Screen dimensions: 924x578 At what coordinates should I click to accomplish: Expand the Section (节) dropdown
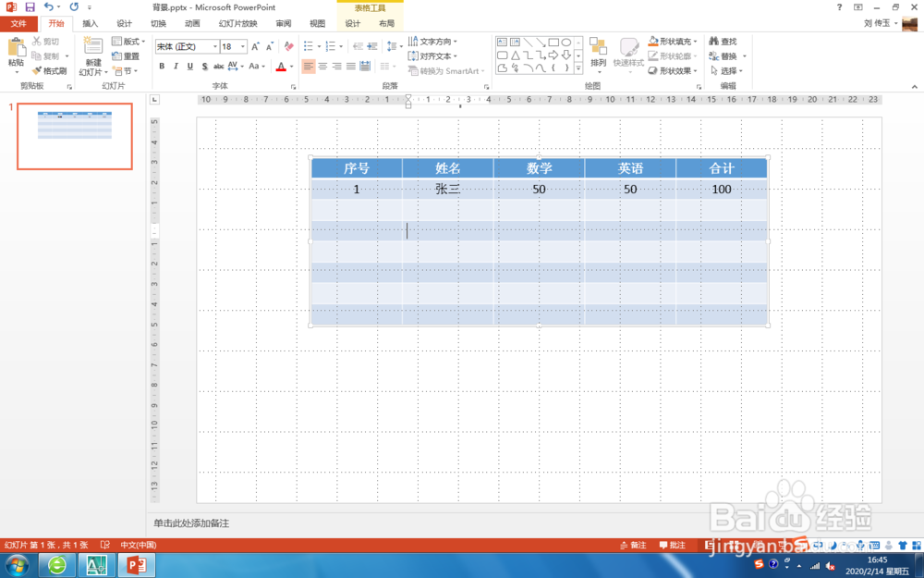126,71
